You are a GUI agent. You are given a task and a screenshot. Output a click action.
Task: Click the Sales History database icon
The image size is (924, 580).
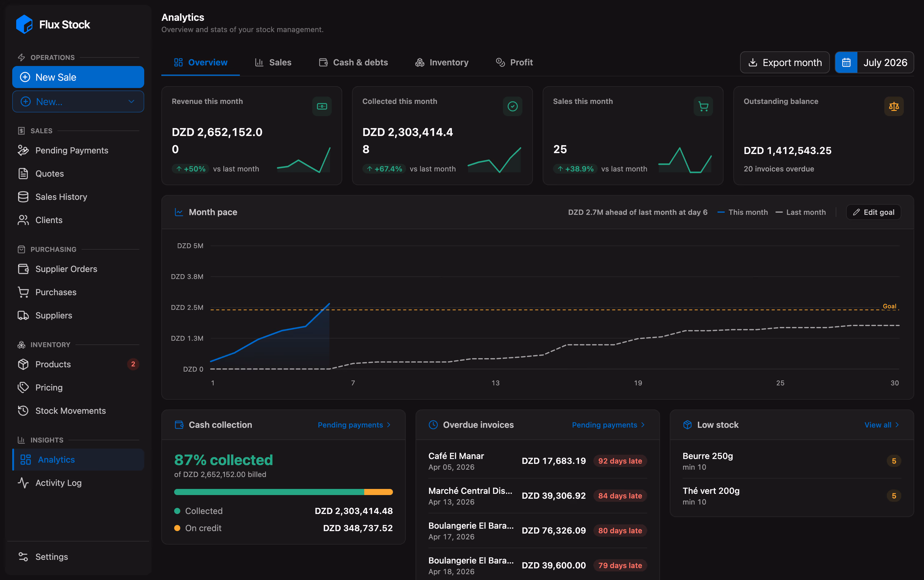[24, 197]
